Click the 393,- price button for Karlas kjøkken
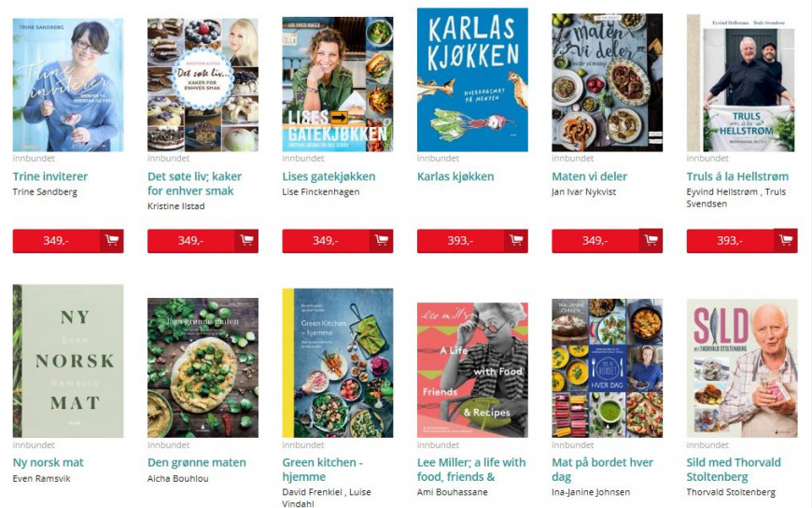 460,241
